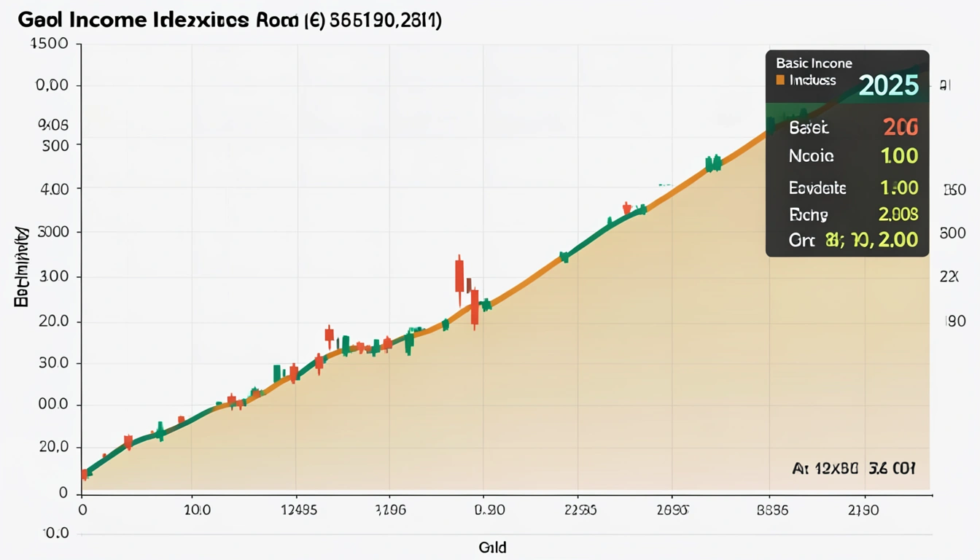Select the Basic Incone legend header
980x560 pixels.
(814, 63)
